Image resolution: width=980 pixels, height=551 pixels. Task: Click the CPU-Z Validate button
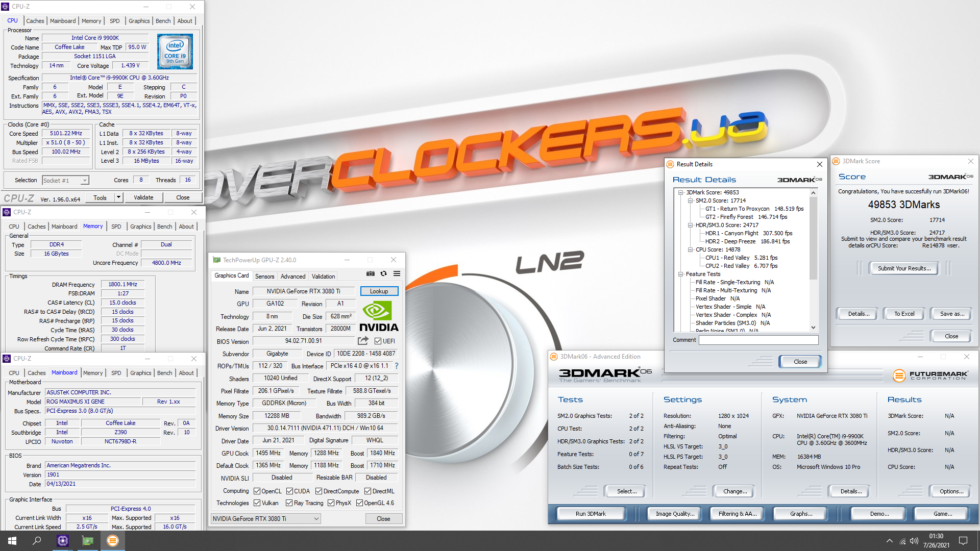(x=143, y=197)
